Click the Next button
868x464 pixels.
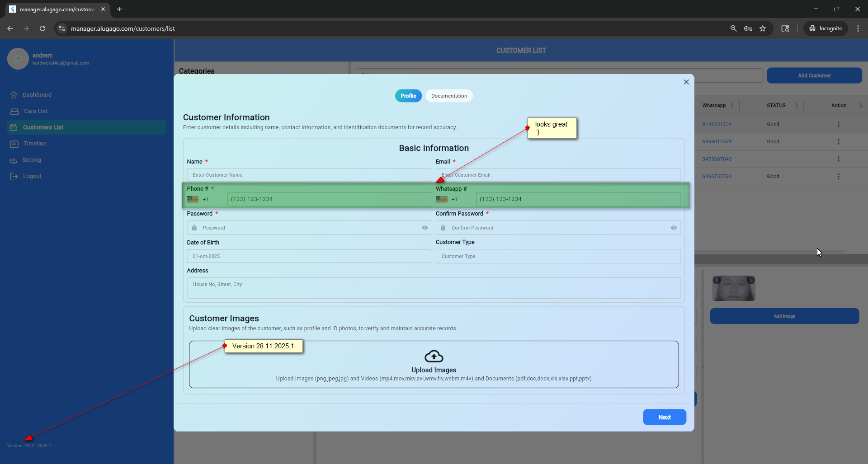pyautogui.click(x=664, y=417)
